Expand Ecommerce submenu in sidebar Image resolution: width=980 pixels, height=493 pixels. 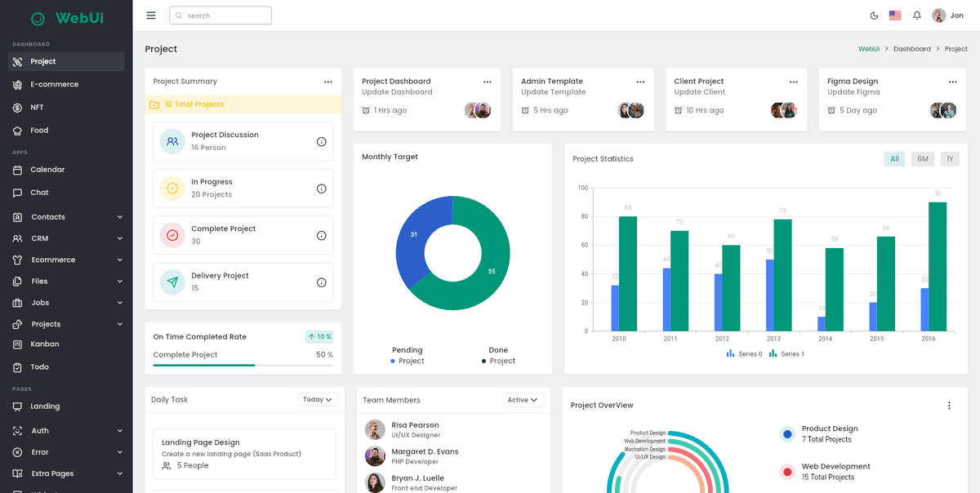coord(66,260)
